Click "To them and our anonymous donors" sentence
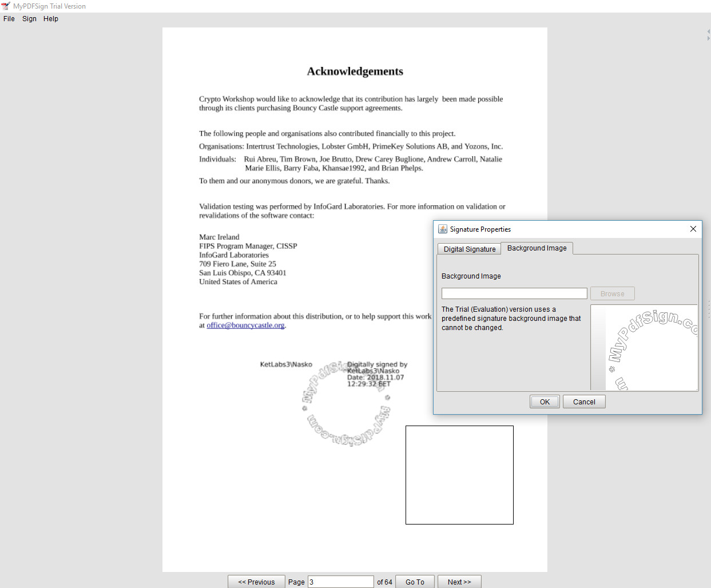Image resolution: width=711 pixels, height=588 pixels. click(294, 181)
